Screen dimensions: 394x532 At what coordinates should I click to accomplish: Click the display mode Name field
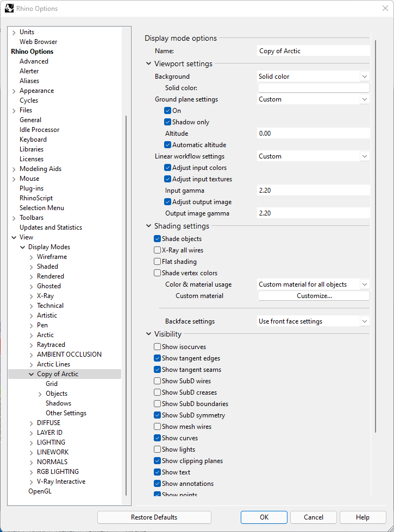coord(313,51)
